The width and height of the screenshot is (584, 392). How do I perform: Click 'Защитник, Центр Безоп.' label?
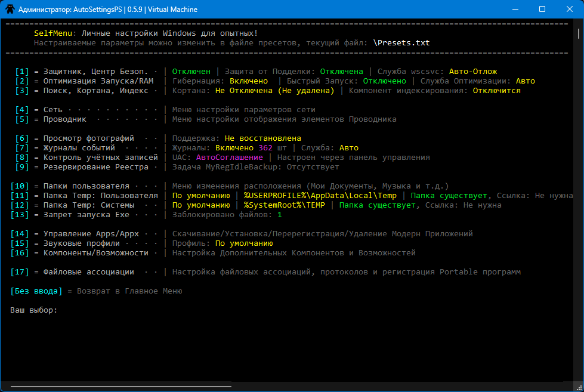(x=95, y=71)
